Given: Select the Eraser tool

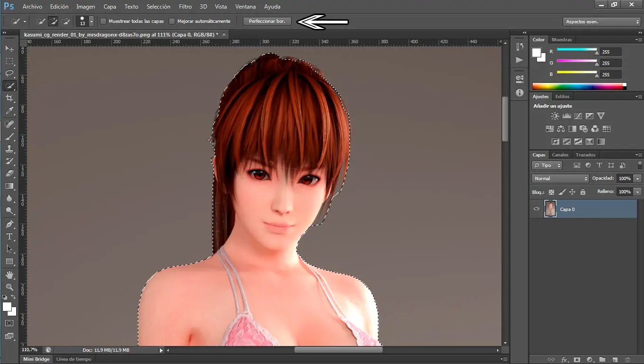Looking at the screenshot, I should point(9,173).
